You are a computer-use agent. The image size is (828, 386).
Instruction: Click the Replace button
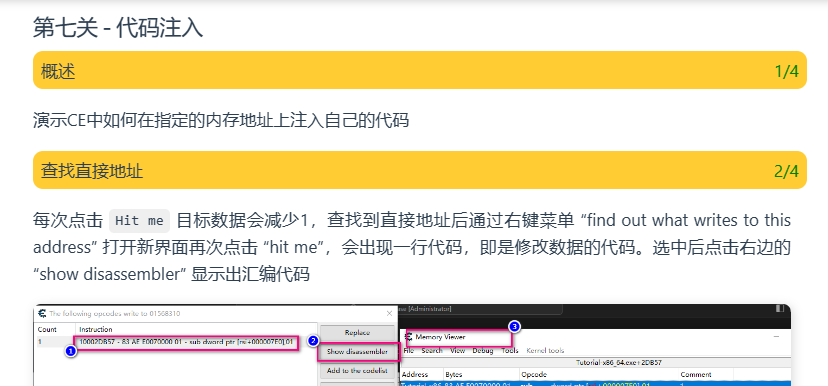coord(357,333)
